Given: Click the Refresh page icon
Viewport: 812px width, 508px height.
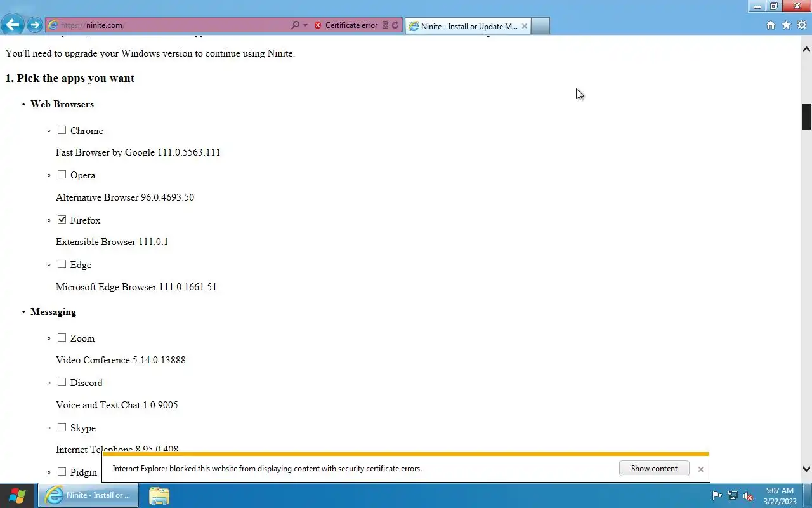Looking at the screenshot, I should 395,25.
